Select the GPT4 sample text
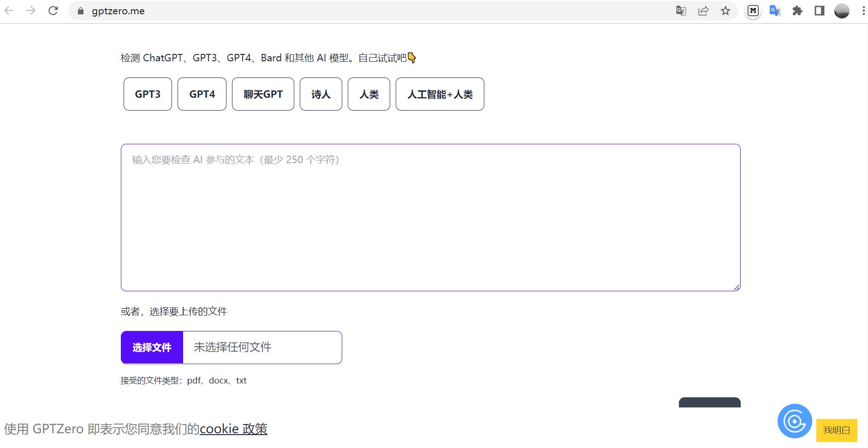Image resolution: width=868 pixels, height=448 pixels. [202, 94]
